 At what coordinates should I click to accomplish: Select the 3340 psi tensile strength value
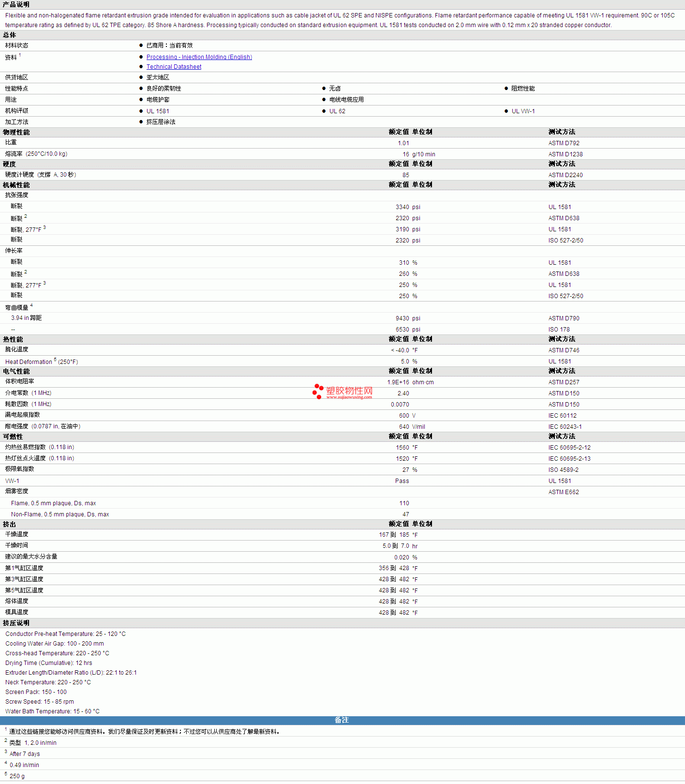[408, 207]
